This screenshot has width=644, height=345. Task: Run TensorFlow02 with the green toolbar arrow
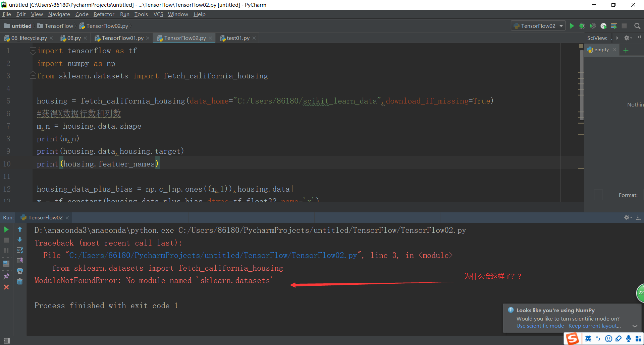click(572, 26)
